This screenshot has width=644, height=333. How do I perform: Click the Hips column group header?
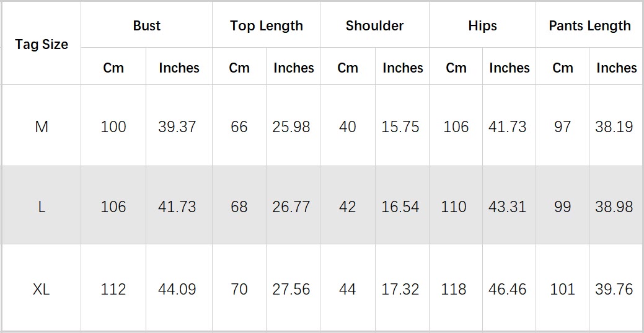click(482, 26)
